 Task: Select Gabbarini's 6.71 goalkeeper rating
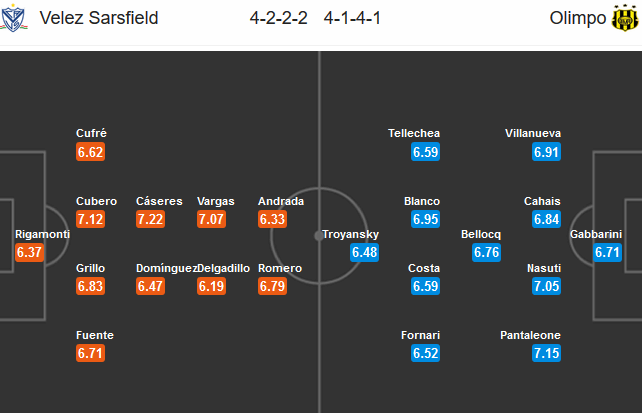coord(608,252)
